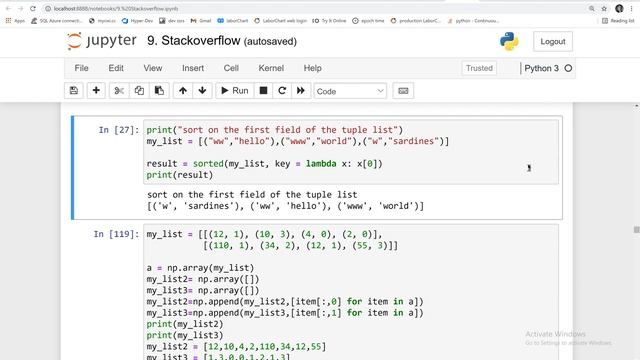Rename the notebook title 9. Stackoverflow
Viewport: 640px width, 360px height.
click(193, 41)
